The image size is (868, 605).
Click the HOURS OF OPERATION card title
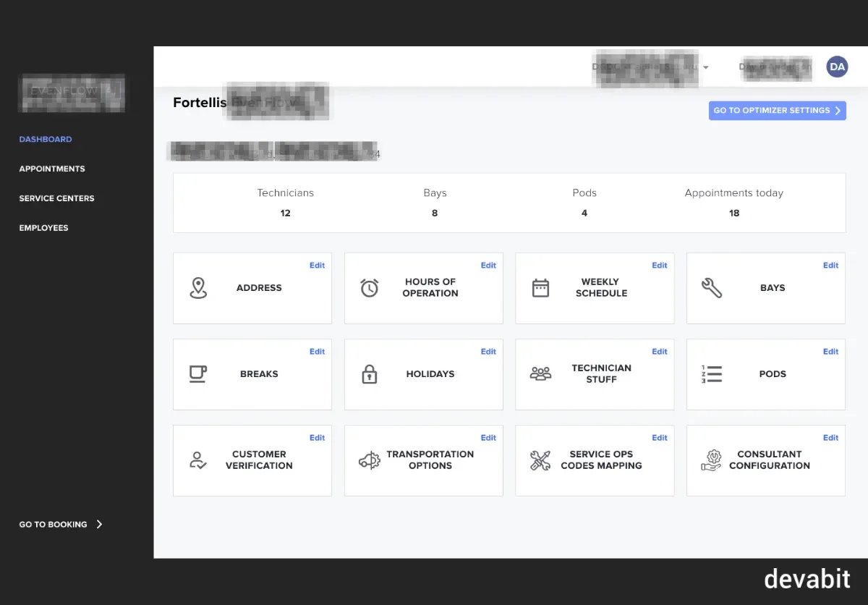[x=430, y=287]
